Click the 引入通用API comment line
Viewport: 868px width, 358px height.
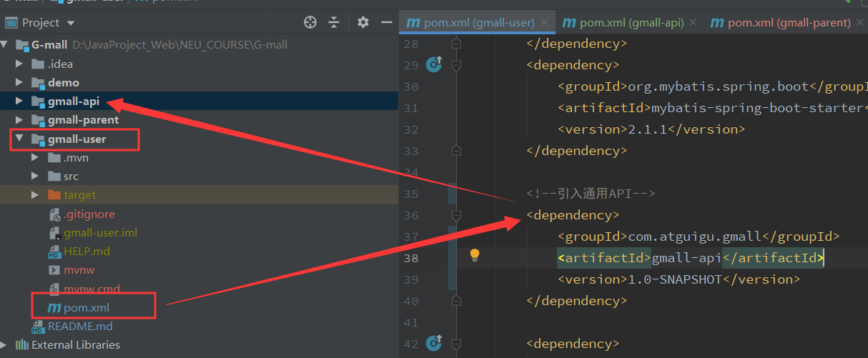[x=591, y=194]
